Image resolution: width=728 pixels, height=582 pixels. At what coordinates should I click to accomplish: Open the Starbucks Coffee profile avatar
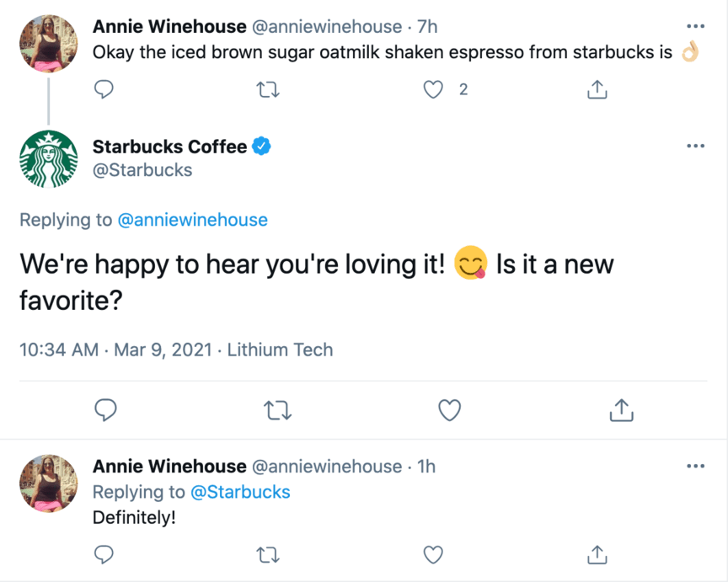(48, 158)
